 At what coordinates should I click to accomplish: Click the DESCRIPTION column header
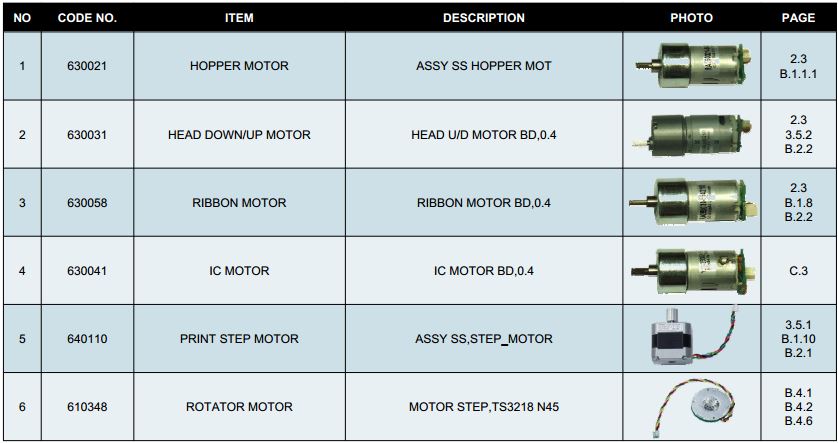point(483,18)
